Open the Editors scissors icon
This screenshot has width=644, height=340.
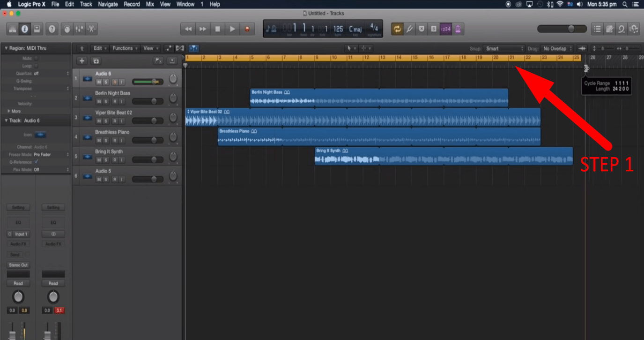click(92, 29)
